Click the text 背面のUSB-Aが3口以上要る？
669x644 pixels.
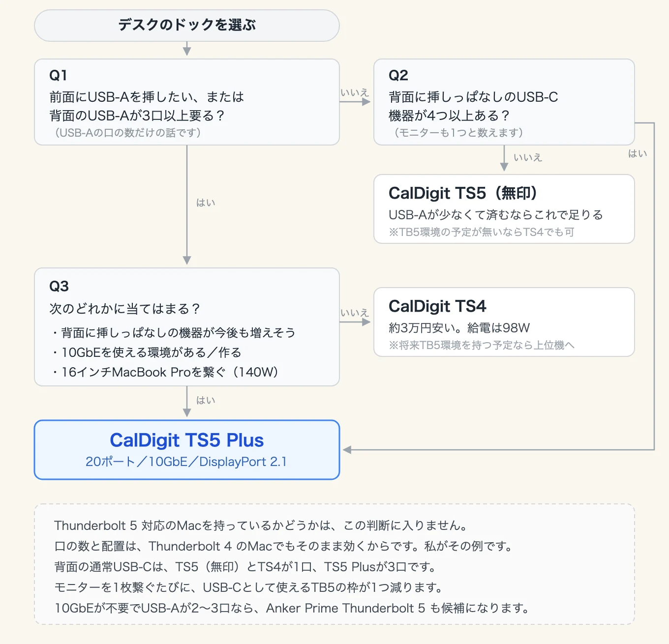(x=137, y=116)
